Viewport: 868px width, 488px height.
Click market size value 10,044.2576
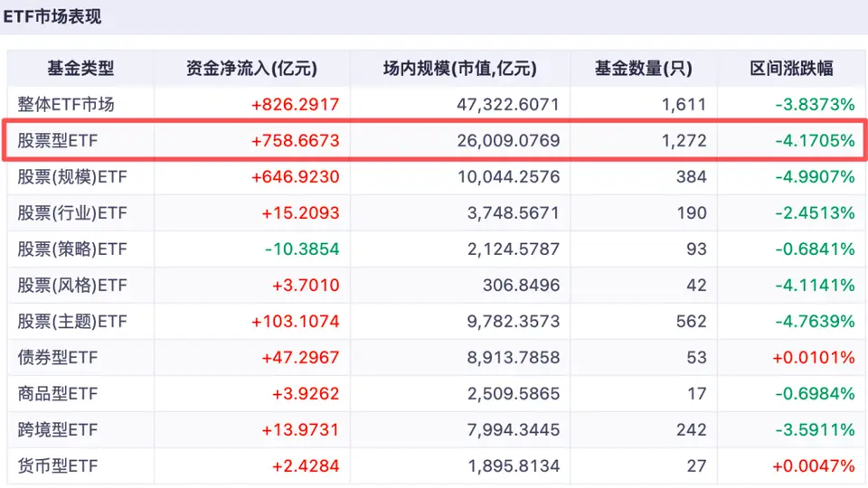click(x=508, y=176)
